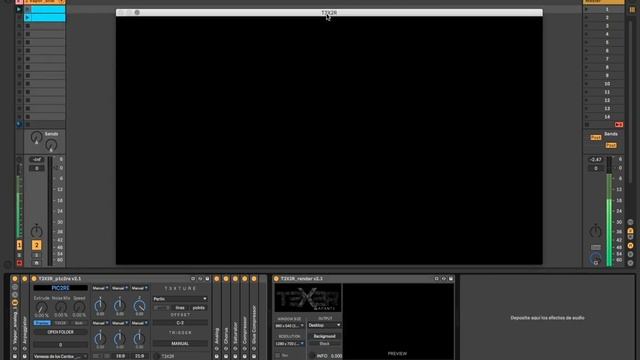Toggle Saturator device activator button
Image resolution: width=640 pixels, height=360 pixels.
(235, 279)
